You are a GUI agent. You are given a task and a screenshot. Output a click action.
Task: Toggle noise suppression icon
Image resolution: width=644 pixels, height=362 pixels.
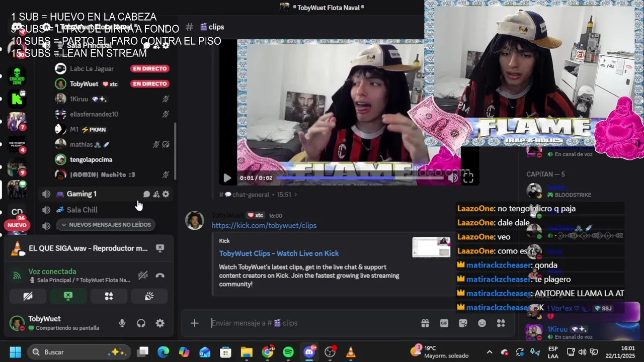point(143,276)
